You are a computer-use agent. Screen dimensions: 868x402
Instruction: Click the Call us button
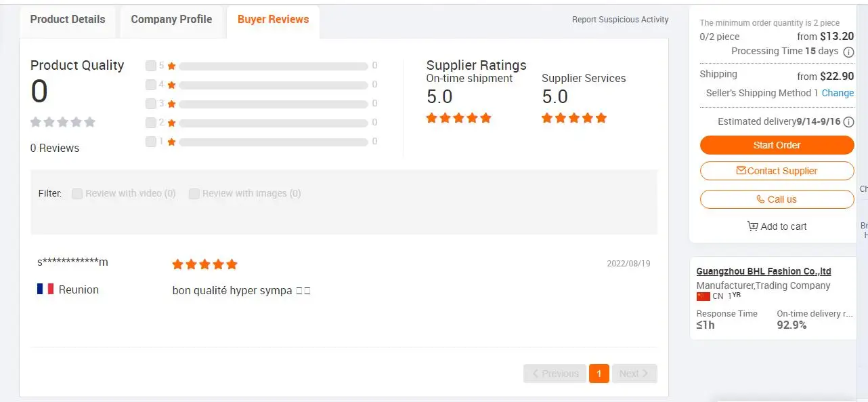(777, 199)
